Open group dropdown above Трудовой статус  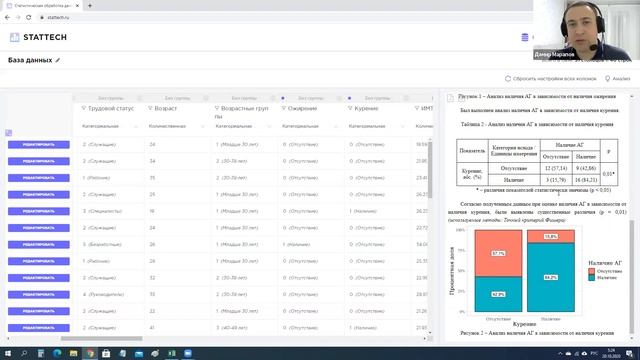[x=110, y=98]
